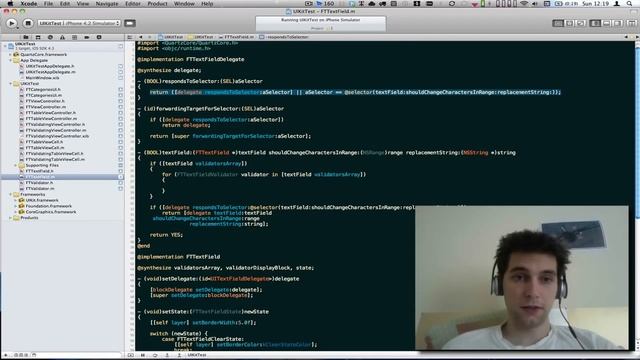Select CoreGraphics.framework in navigator
The width and height of the screenshot is (640, 360).
pos(51,212)
